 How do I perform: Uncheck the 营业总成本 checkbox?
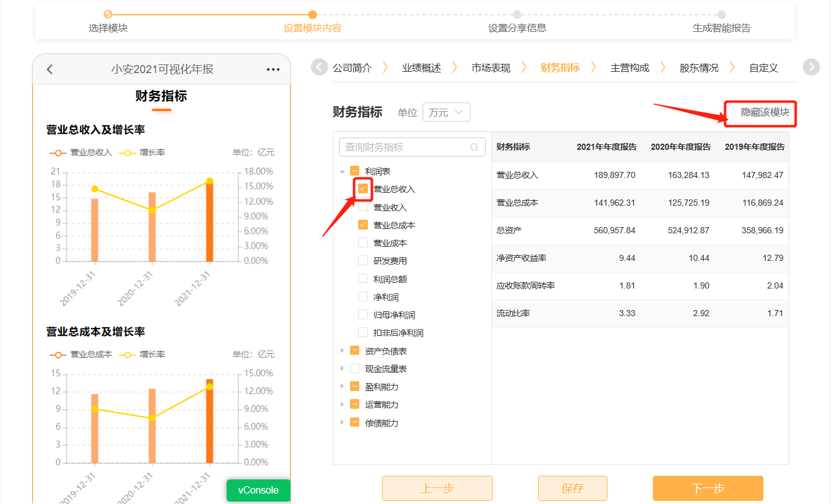(363, 225)
